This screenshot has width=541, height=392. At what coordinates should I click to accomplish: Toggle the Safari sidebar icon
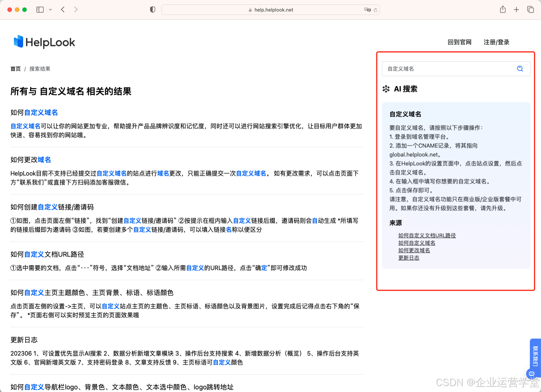[40, 10]
